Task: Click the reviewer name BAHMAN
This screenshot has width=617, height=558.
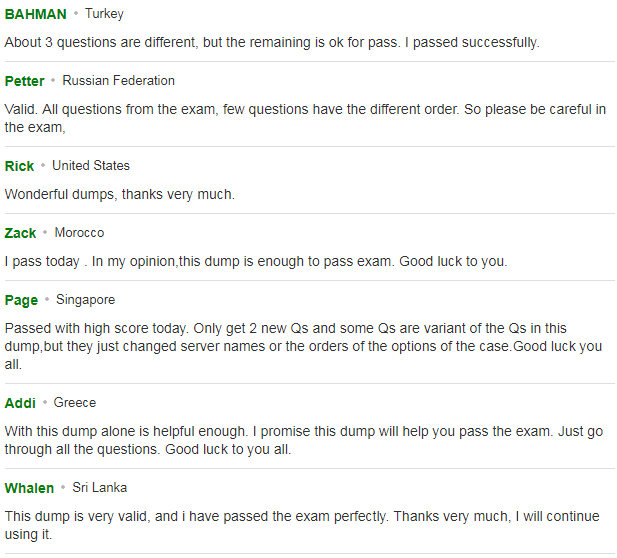Action: coord(35,14)
